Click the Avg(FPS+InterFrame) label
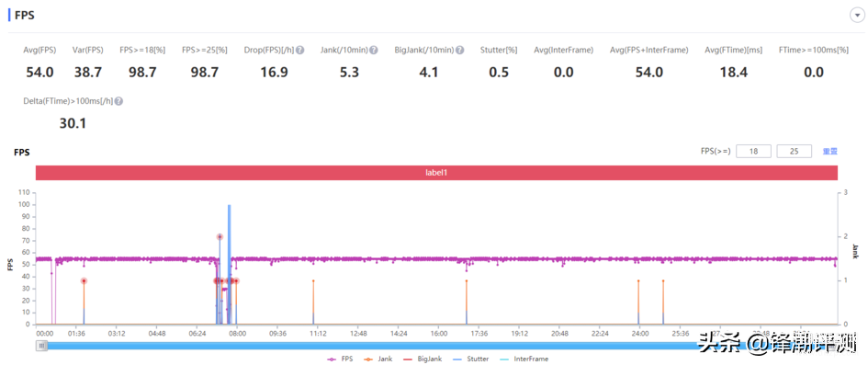868x365 pixels. [x=648, y=50]
